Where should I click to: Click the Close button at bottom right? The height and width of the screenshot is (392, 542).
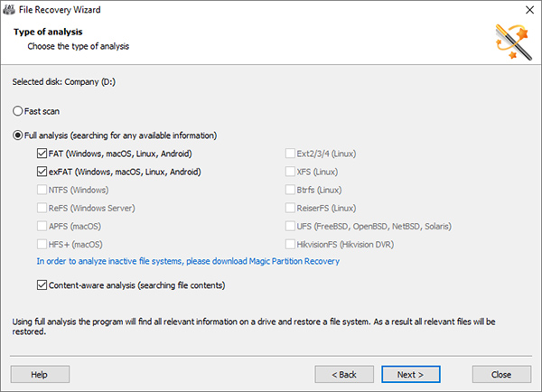click(x=501, y=374)
